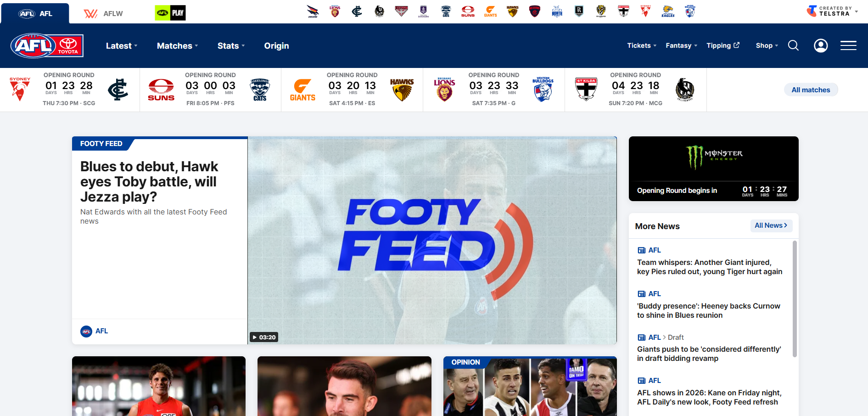Open the Origin menu item
The height and width of the screenshot is (416, 868).
276,46
